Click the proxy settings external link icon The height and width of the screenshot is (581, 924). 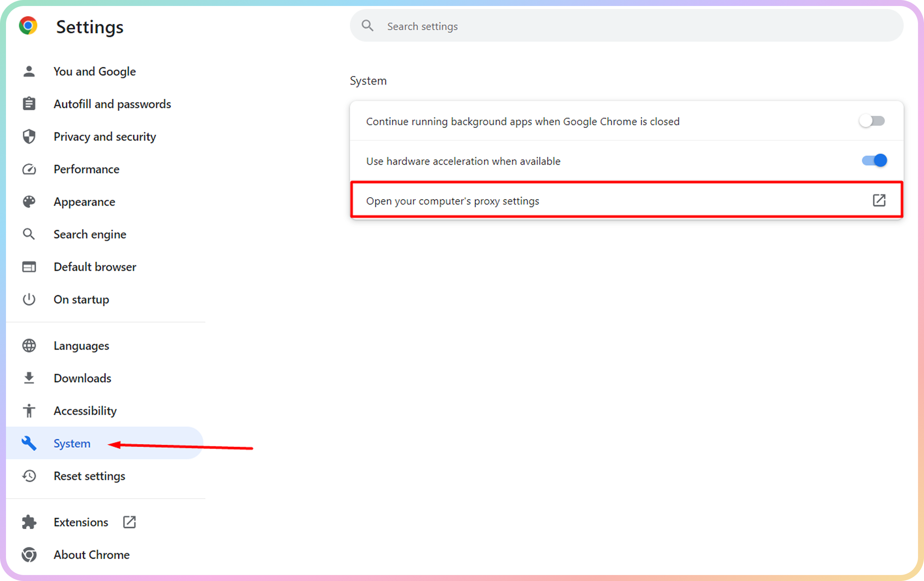click(x=879, y=200)
